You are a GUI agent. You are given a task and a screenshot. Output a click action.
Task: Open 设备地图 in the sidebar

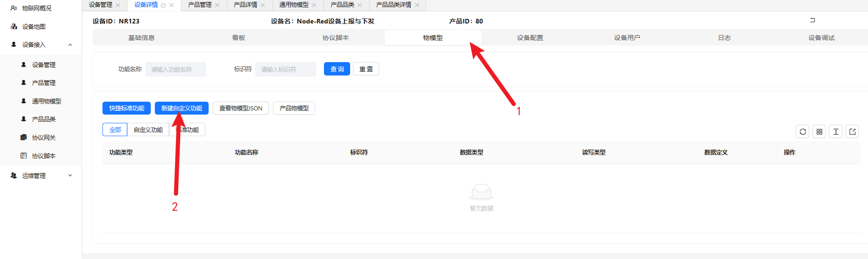pos(34,27)
